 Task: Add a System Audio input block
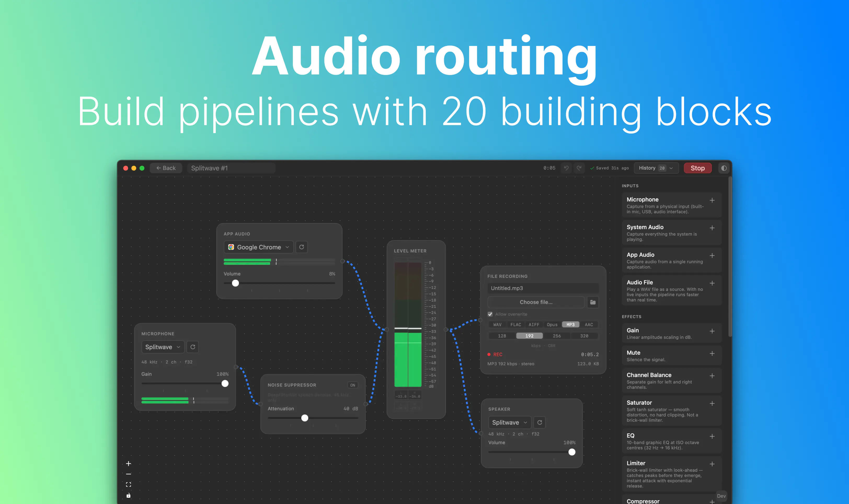[712, 228]
